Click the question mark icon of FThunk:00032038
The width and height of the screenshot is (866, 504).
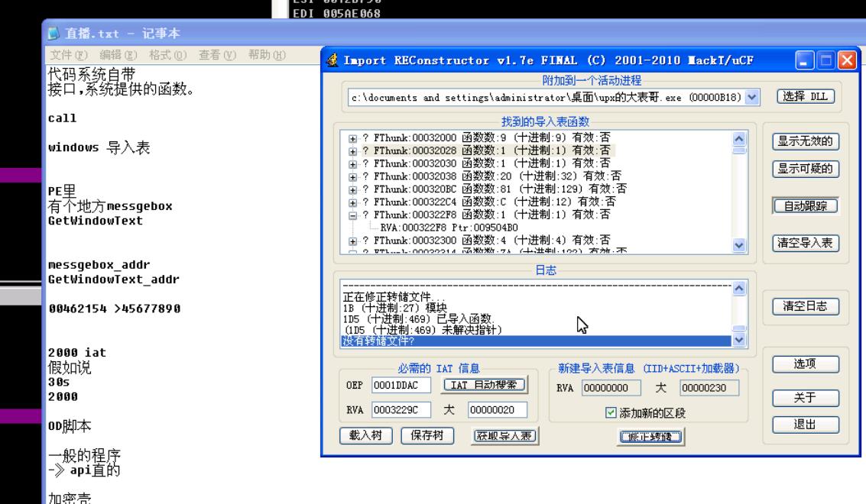coord(365,176)
